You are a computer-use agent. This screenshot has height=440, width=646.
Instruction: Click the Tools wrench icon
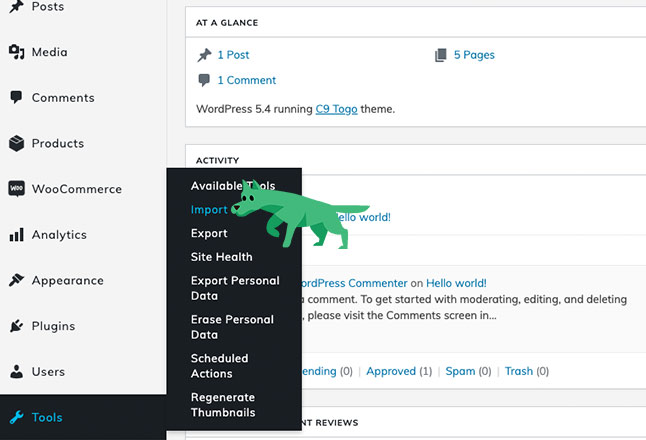[16, 417]
